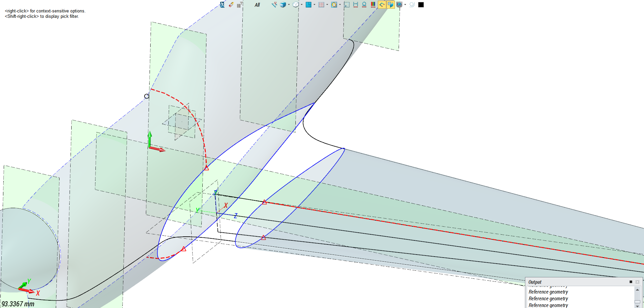The height and width of the screenshot is (308, 644).
Task: Click the Output panel title
Action: (x=535, y=282)
